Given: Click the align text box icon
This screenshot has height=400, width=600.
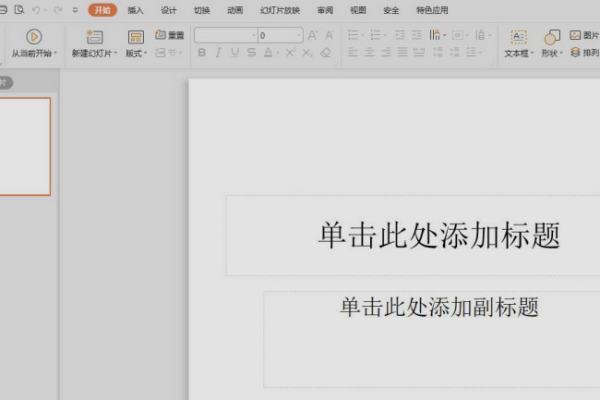Looking at the screenshot, I should pos(457,36).
